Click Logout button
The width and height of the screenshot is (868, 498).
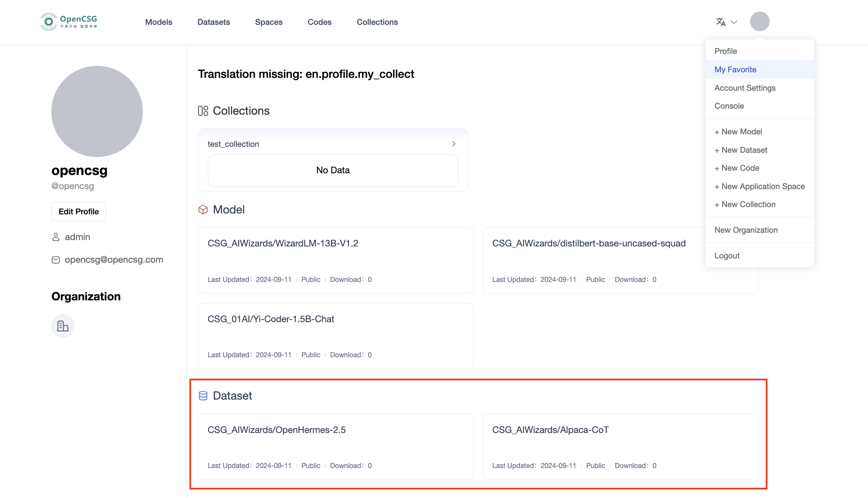(727, 255)
